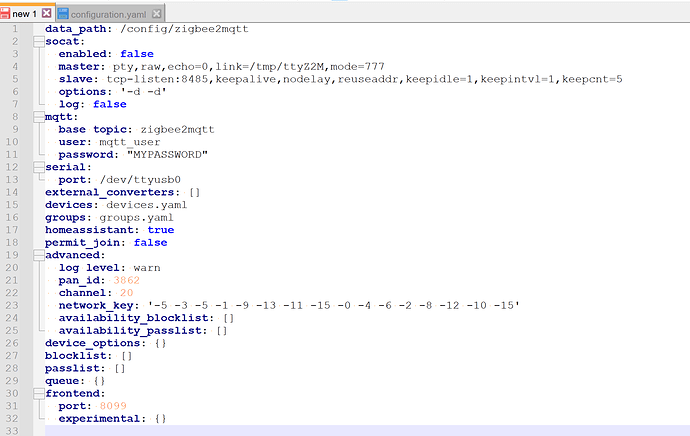The image size is (690, 436).
Task: Click the network_key string value
Action: pyautogui.click(x=334, y=305)
